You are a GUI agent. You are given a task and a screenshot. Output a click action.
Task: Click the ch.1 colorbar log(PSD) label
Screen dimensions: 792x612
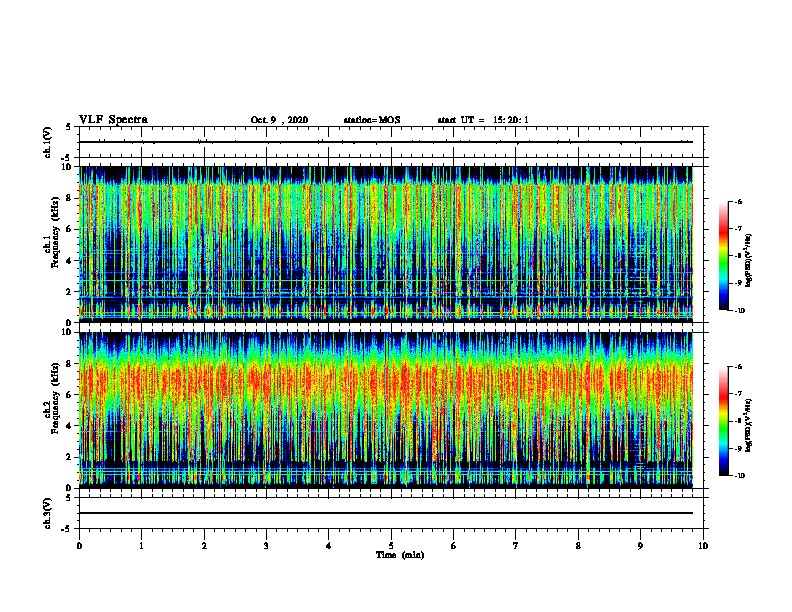[x=749, y=260]
